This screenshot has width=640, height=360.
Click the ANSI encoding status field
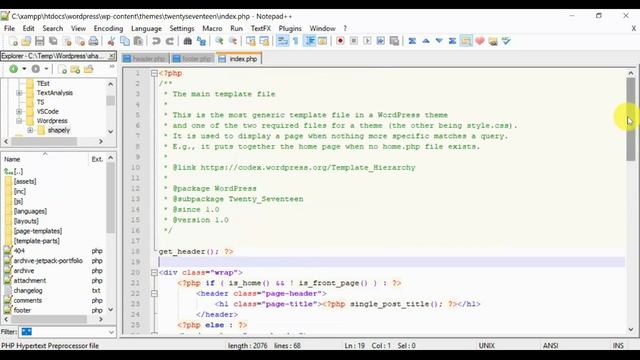[x=550, y=346]
